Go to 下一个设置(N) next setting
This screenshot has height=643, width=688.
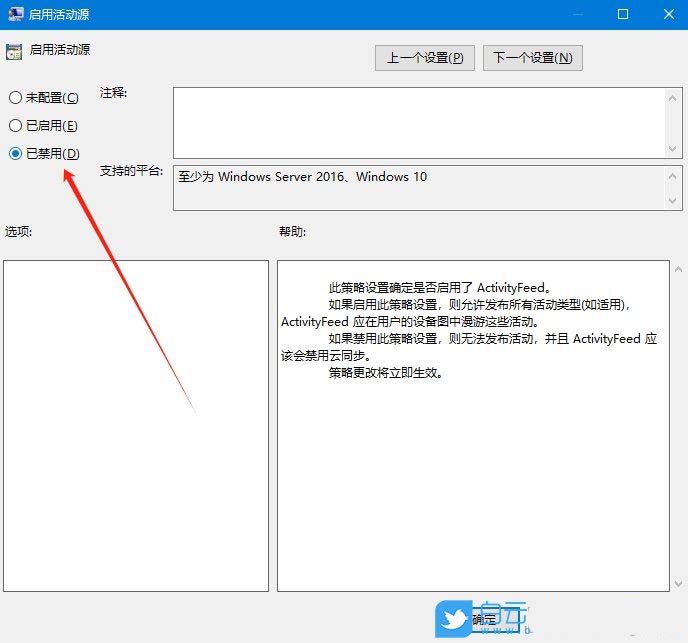click(532, 57)
